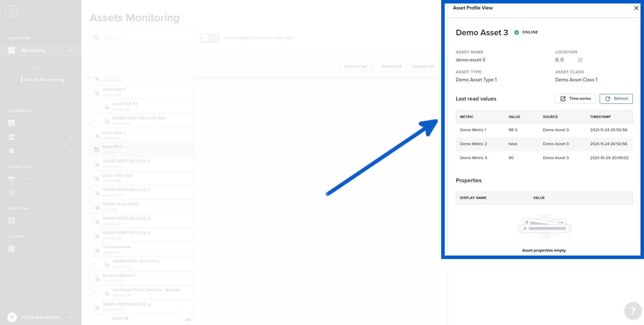The width and height of the screenshot is (644, 325).
Task: Click the Refresh button
Action: click(x=616, y=99)
